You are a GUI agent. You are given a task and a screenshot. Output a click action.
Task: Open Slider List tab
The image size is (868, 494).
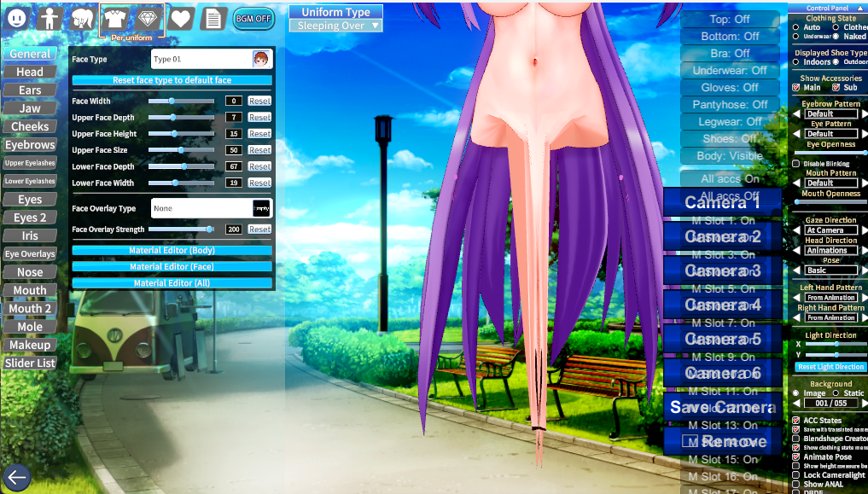pyautogui.click(x=30, y=363)
